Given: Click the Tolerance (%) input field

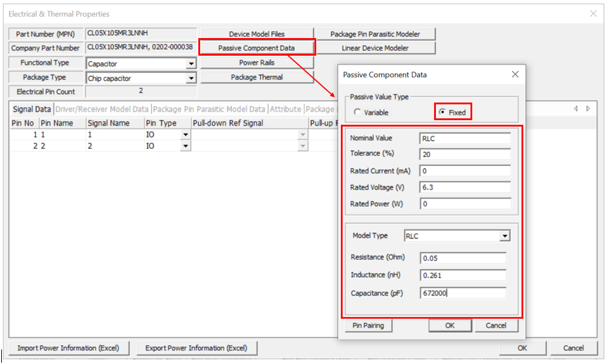Looking at the screenshot, I should click(465, 154).
